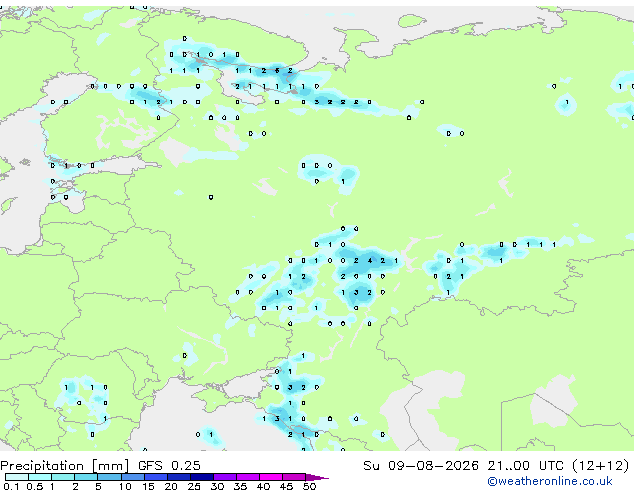Click the '50' legend scale label
Screen dimensions: 634x490
310,486
